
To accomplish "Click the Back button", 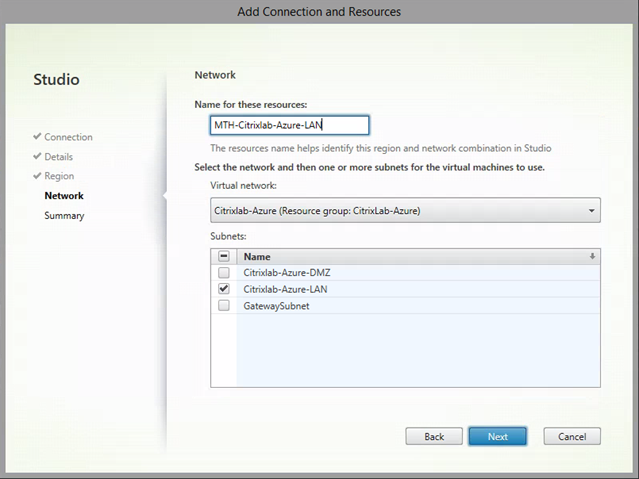I will point(434,437).
